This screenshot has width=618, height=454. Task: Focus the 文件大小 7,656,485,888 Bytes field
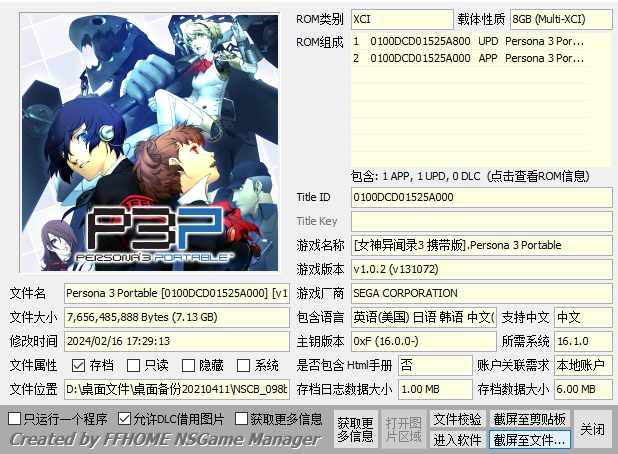[x=177, y=317]
